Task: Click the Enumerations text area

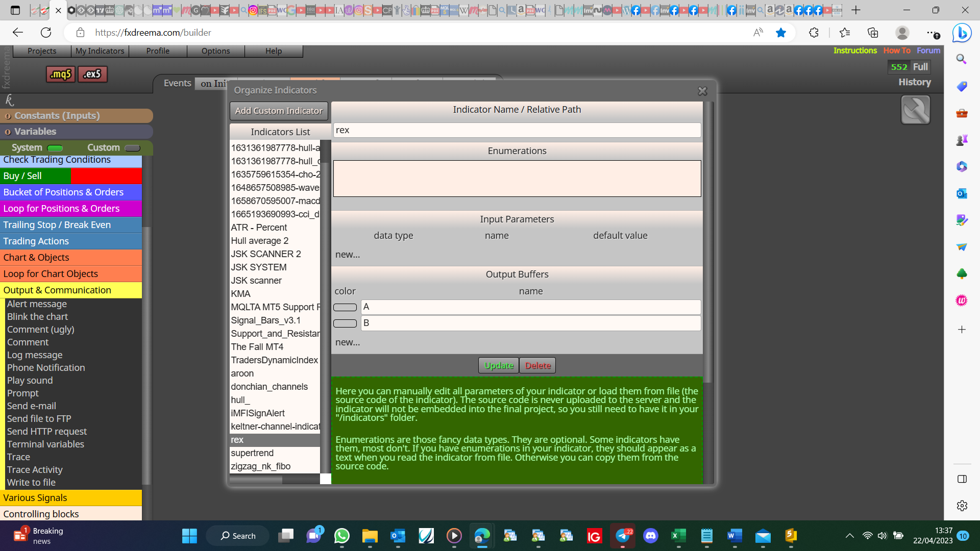Action: click(x=517, y=179)
